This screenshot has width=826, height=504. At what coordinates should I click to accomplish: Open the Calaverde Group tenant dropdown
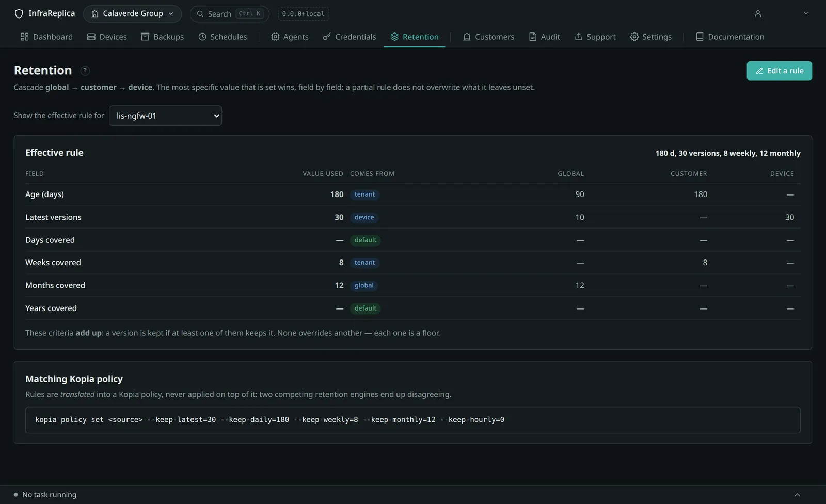pyautogui.click(x=132, y=14)
